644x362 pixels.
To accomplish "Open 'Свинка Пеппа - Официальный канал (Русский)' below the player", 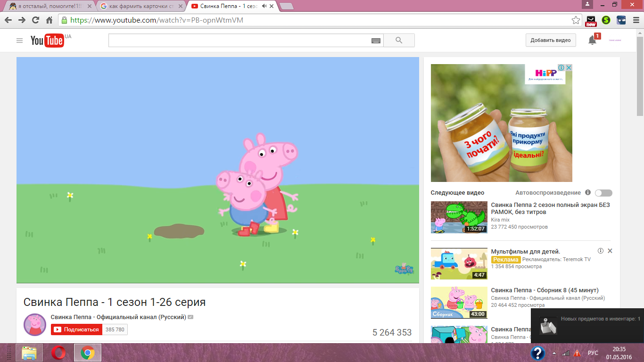I will (118, 317).
